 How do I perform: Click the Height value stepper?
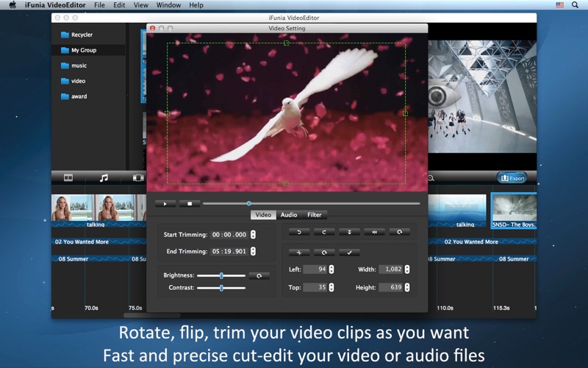[x=407, y=287]
